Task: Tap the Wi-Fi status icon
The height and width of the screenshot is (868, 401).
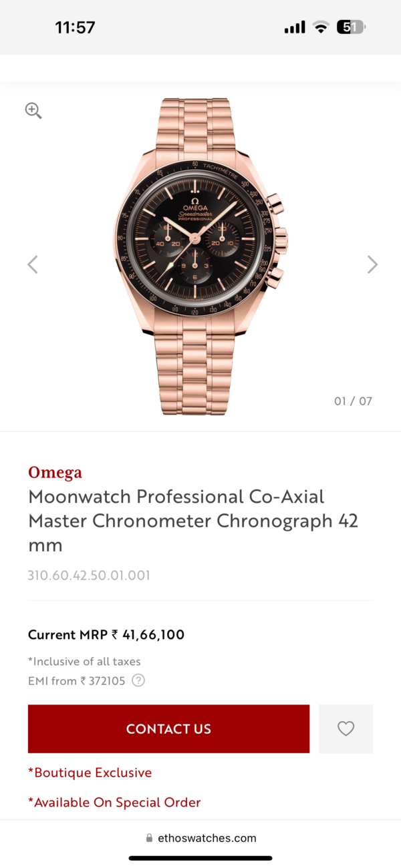Action: click(x=320, y=27)
